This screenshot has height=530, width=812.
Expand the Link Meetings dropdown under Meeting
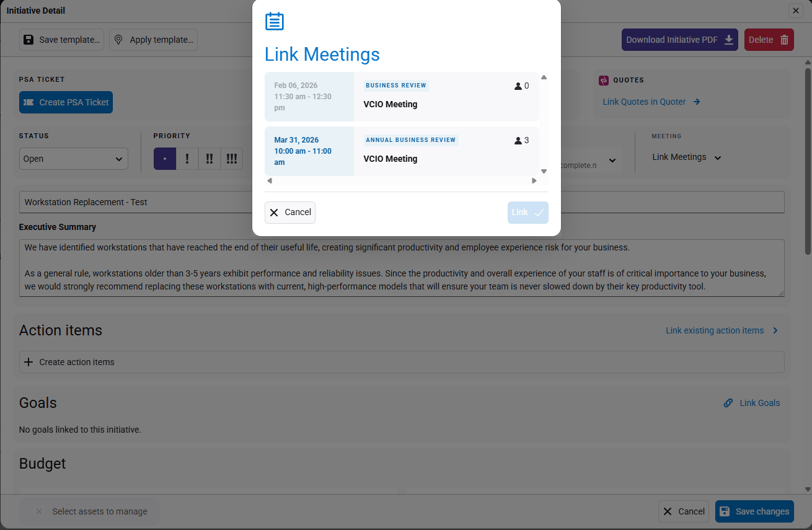point(687,157)
